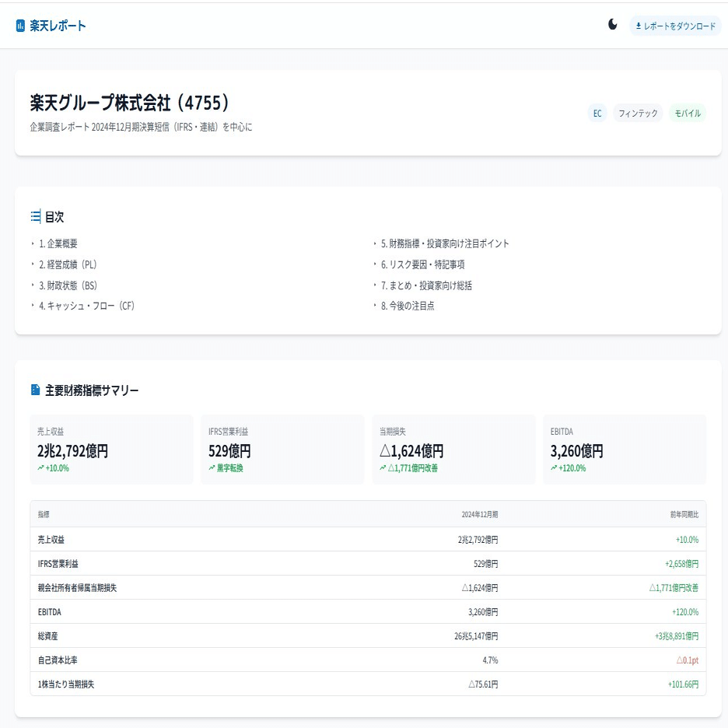The image size is (728, 728).
Task: Click the 当期損失 card value △1,624億円
Action: tap(411, 451)
